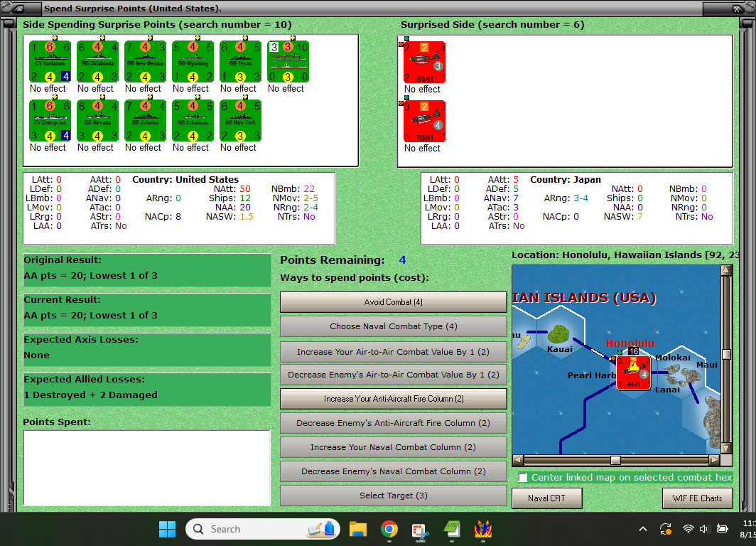Screen dimensions: 756x546
Task: Toggle center linked map on combat hex
Action: coord(523,478)
